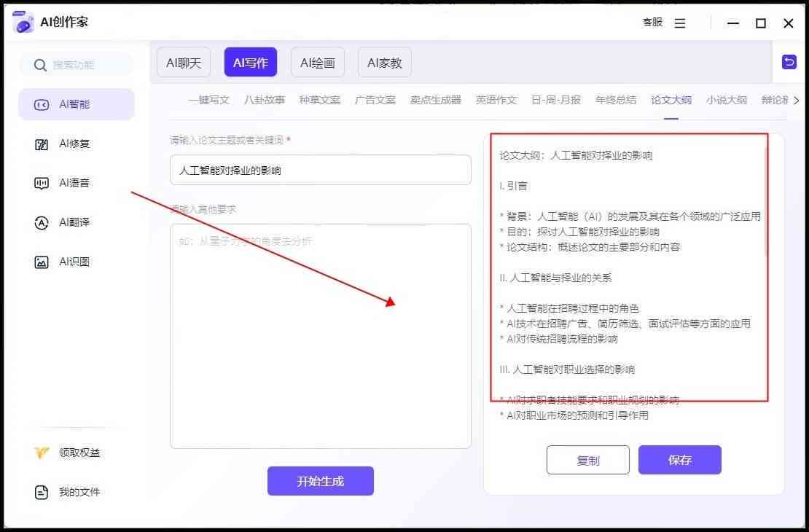Click the AI识图 sidebar icon

point(42,262)
